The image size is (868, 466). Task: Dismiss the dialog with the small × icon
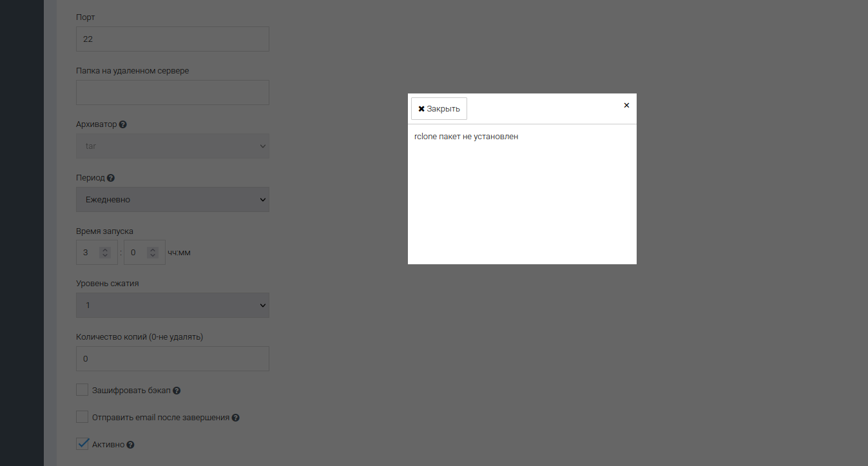point(626,105)
